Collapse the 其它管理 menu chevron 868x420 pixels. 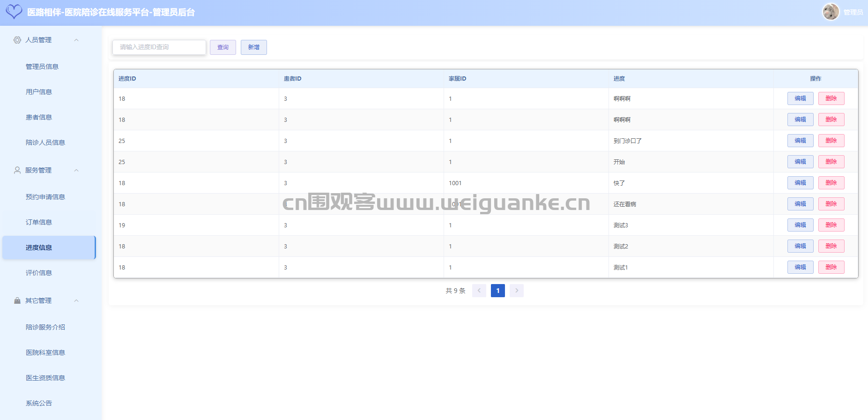point(76,301)
